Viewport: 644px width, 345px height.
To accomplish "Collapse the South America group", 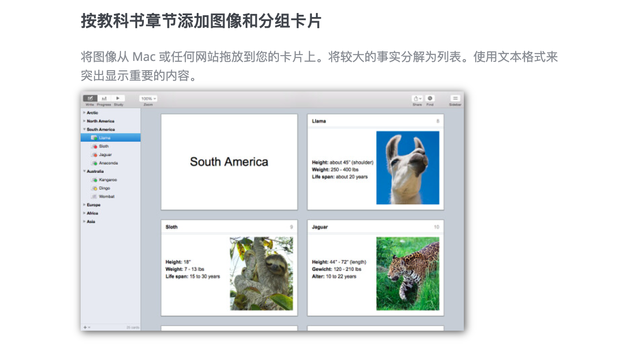I will (84, 129).
